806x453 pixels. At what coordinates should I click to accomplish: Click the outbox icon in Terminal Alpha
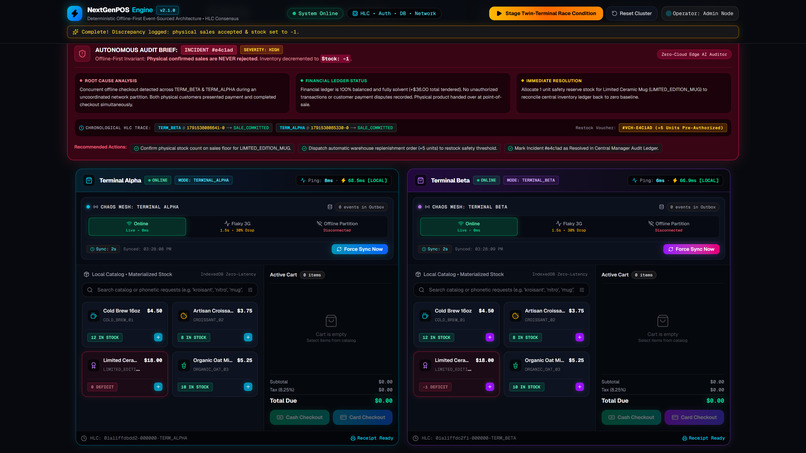tap(330, 207)
